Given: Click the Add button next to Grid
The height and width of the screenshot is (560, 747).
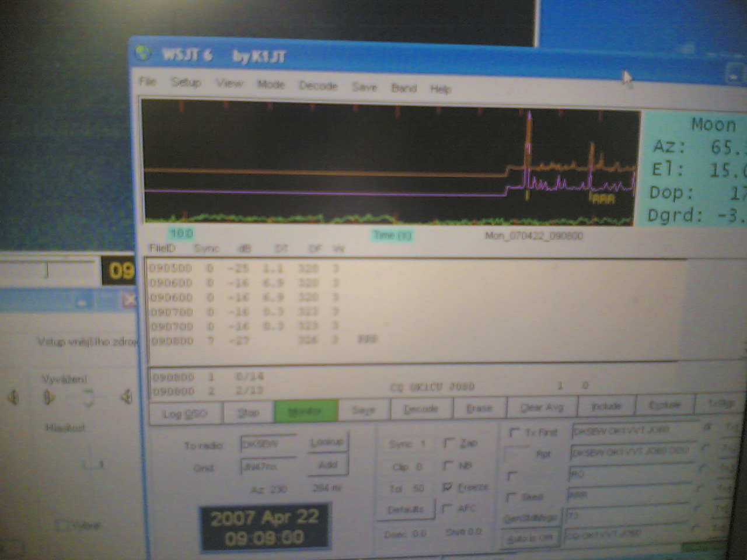Looking at the screenshot, I should pos(327,465).
